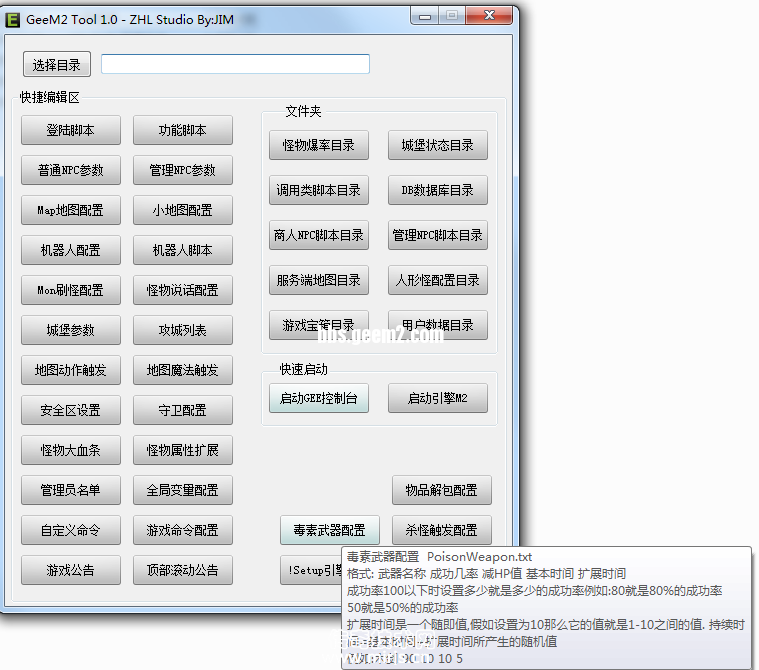Open 攻城列表
759x670 pixels.
click(183, 330)
